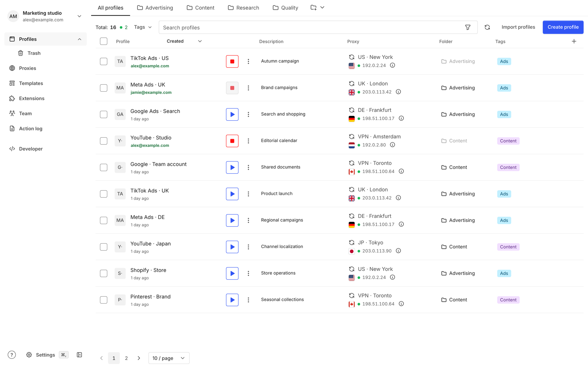The image size is (588, 368).
Task: Switch to the Quality folder tab
Action: [x=286, y=8]
